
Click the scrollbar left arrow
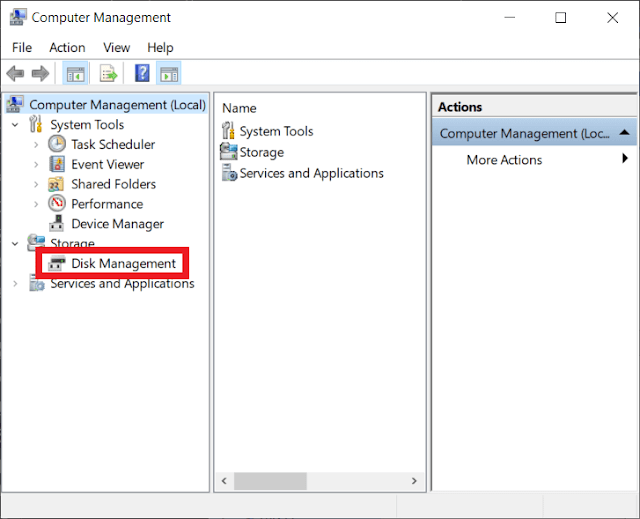[224, 481]
